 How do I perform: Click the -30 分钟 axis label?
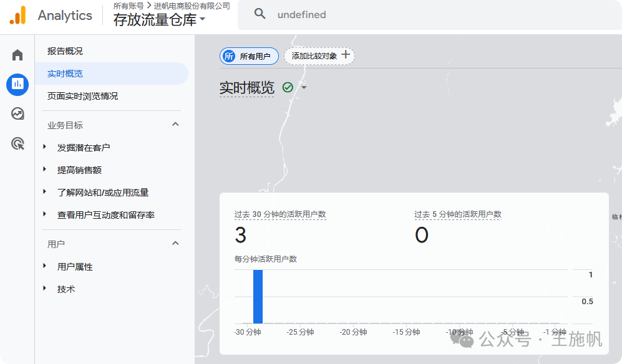(248, 332)
